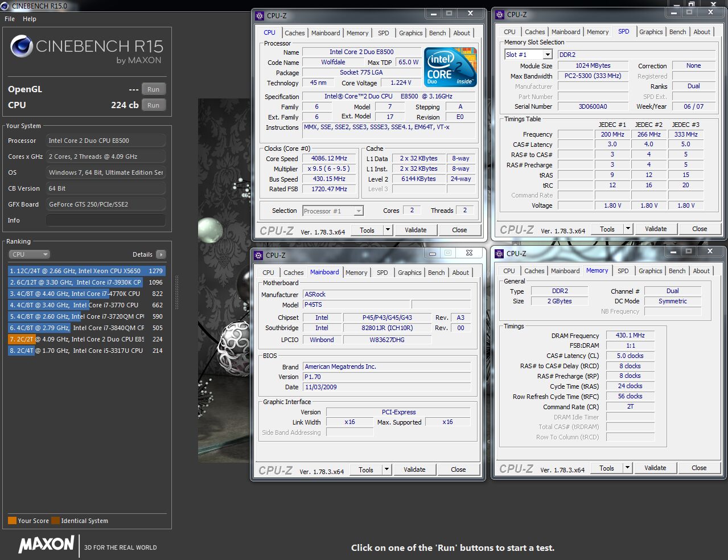728x560 pixels.
Task: Click the Max Bandwidth PC2-5300 field
Action: (593, 76)
